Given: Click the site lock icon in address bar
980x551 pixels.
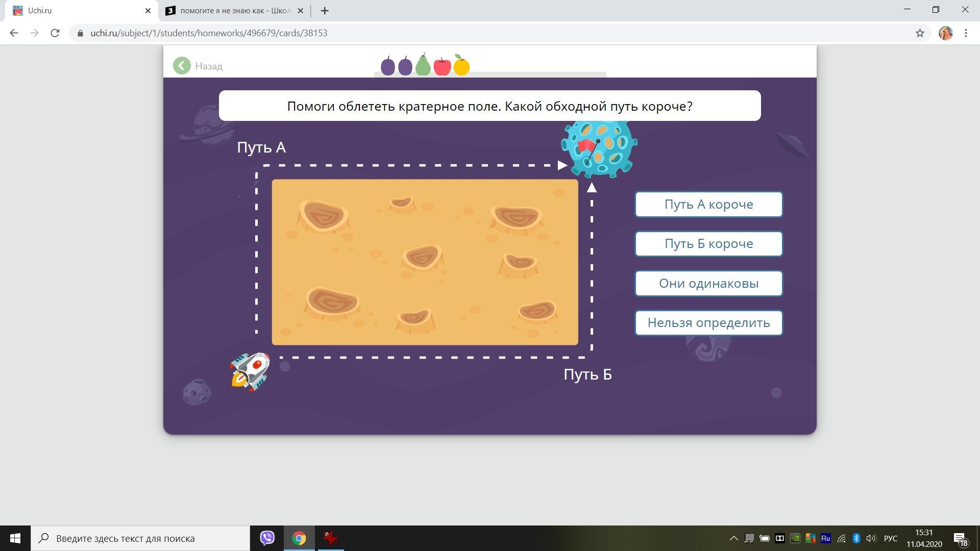Looking at the screenshot, I should tap(80, 33).
